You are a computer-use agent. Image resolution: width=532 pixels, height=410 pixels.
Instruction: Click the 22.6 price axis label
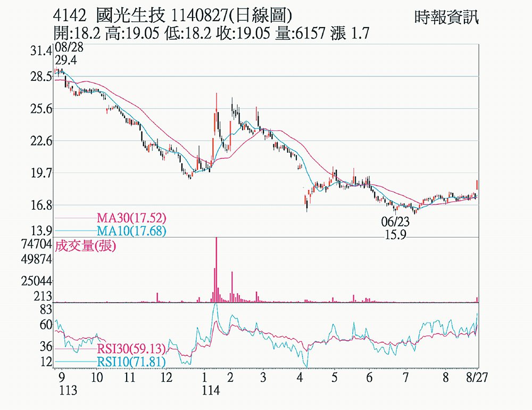pyautogui.click(x=41, y=141)
